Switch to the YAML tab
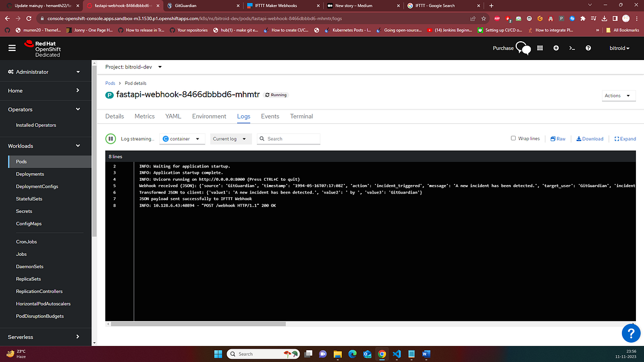 pos(173,116)
